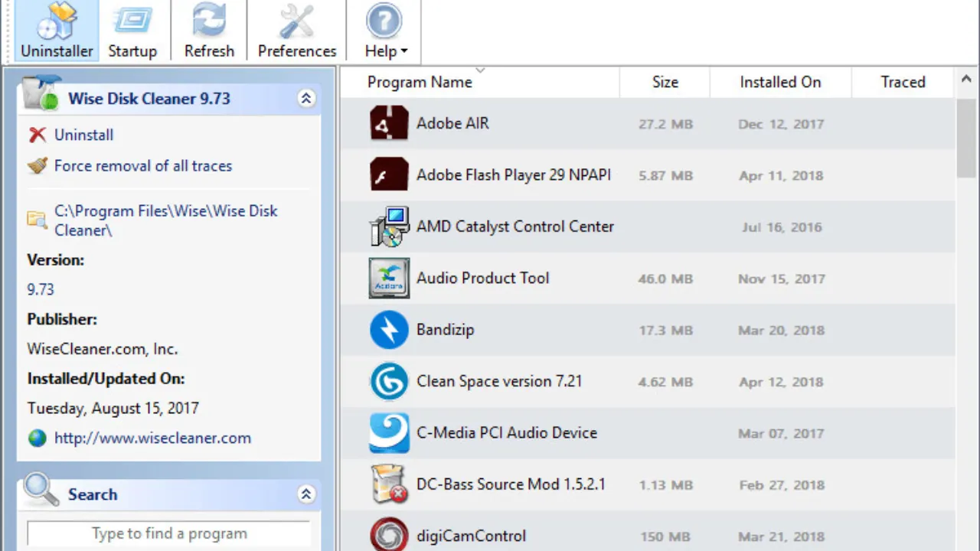Click the DC-Bass Source Mod icon

(389, 484)
